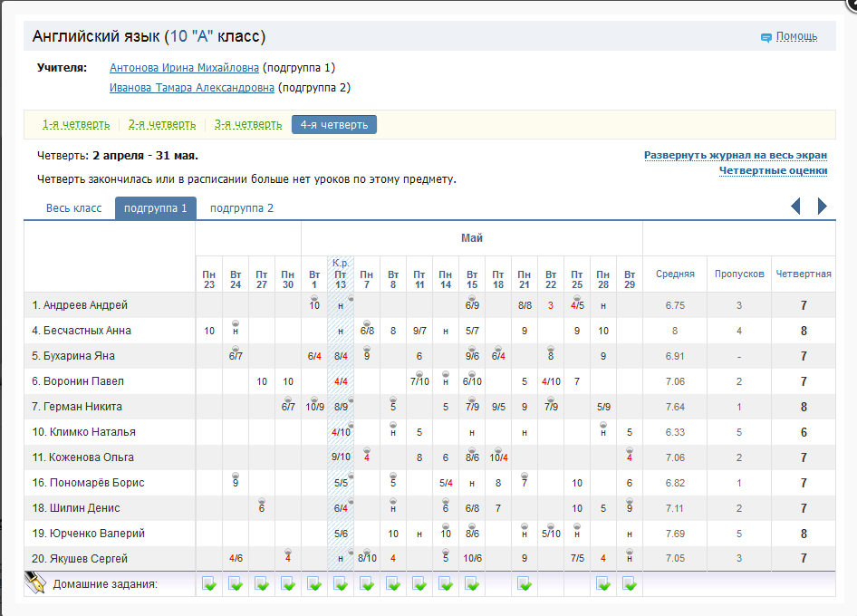Image resolution: width=857 pixels, height=616 pixels.
Task: Open homework checkmark for Вт 15
Action: click(x=472, y=584)
